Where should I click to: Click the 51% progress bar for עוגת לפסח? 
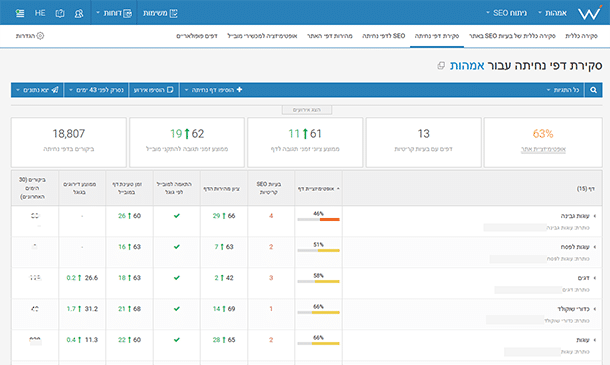click(x=319, y=251)
